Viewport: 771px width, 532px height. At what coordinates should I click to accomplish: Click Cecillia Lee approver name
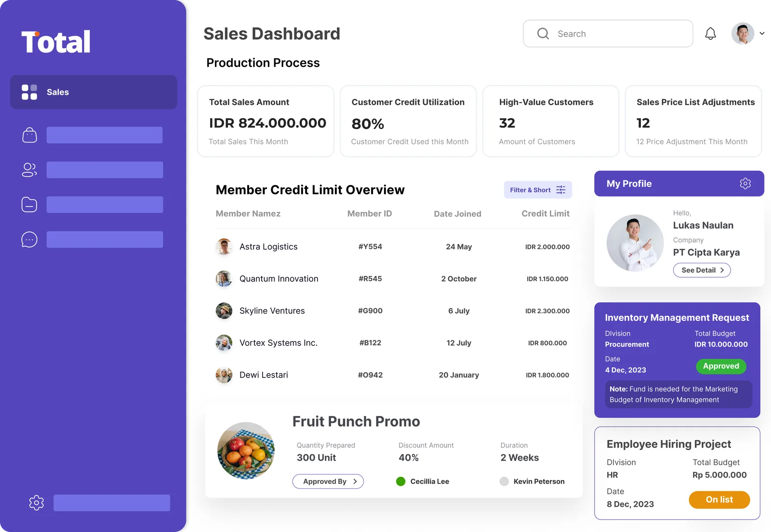(x=430, y=481)
